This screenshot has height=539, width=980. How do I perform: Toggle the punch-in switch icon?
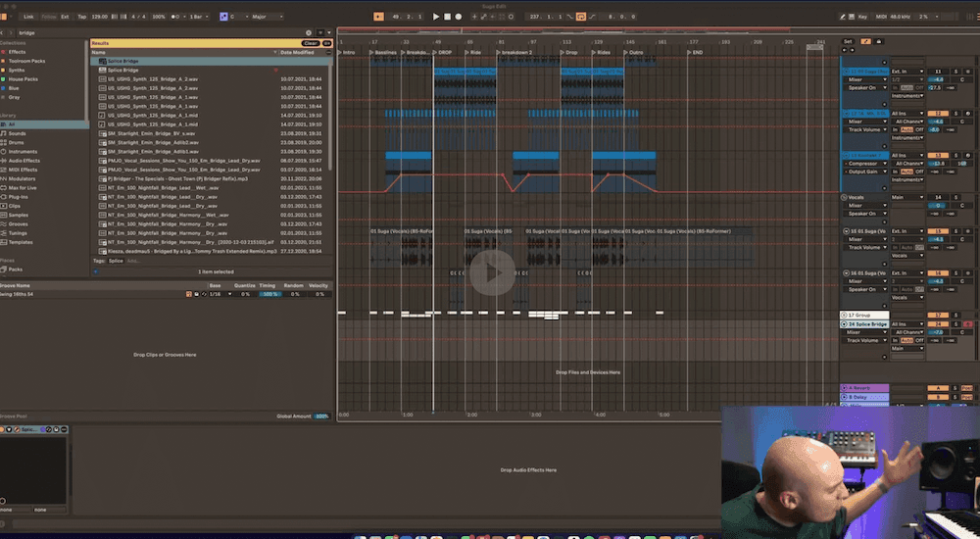(569, 17)
